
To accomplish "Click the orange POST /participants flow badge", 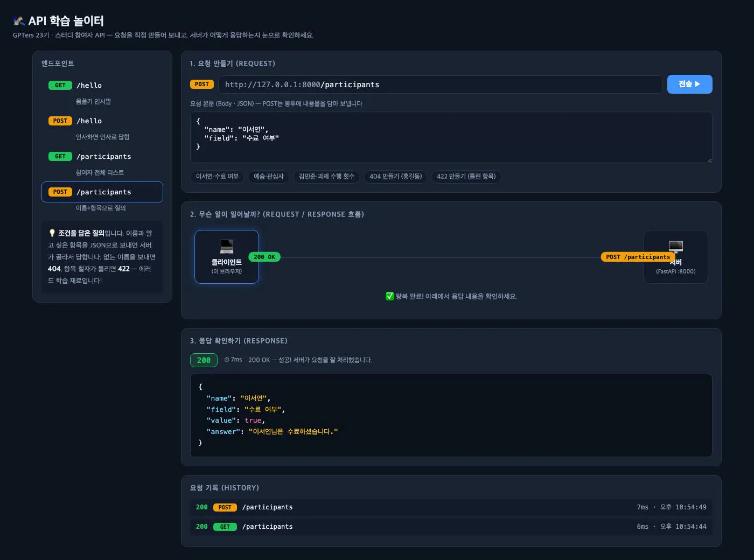I will pyautogui.click(x=638, y=257).
